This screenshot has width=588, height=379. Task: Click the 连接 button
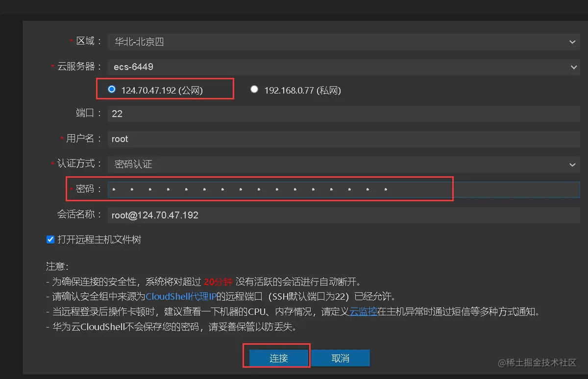[x=279, y=358]
